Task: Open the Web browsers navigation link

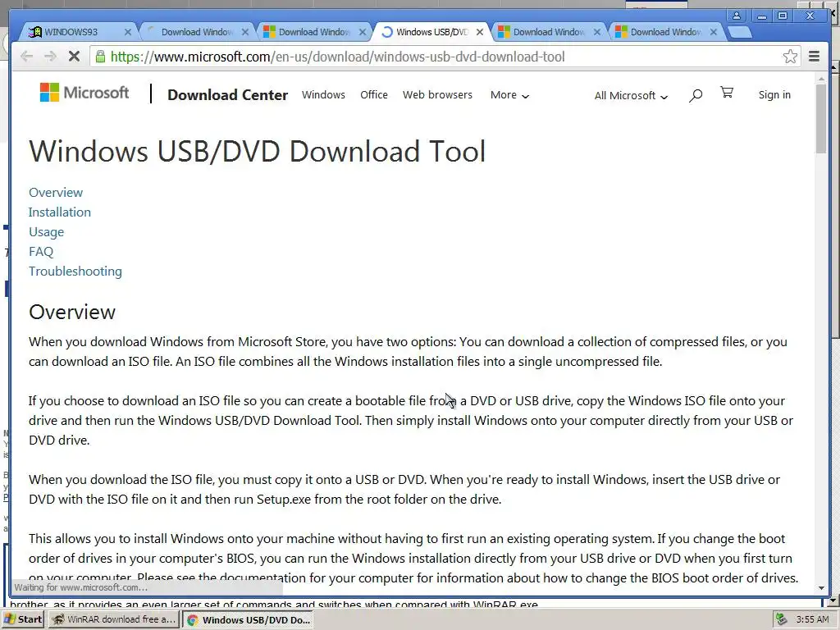Action: (x=438, y=95)
